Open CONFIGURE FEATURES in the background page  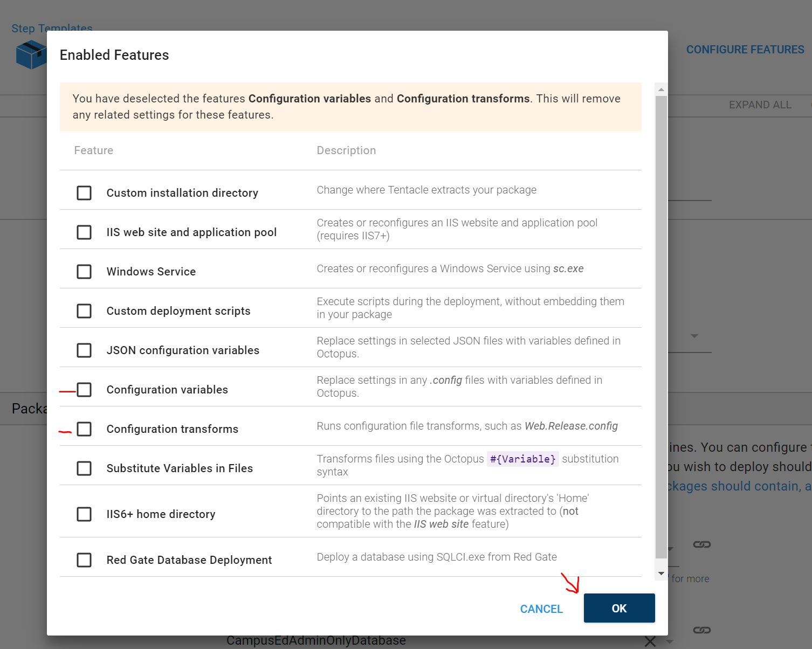point(745,50)
